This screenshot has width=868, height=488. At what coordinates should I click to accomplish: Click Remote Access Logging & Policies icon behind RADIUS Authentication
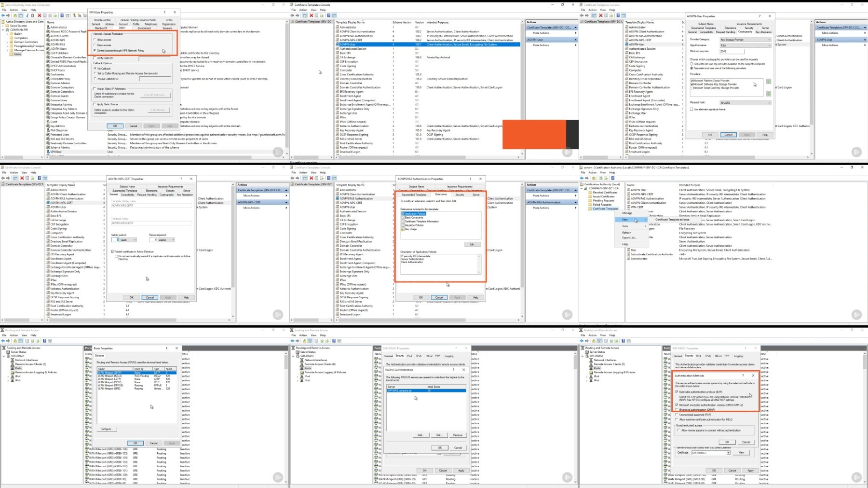tap(302, 372)
